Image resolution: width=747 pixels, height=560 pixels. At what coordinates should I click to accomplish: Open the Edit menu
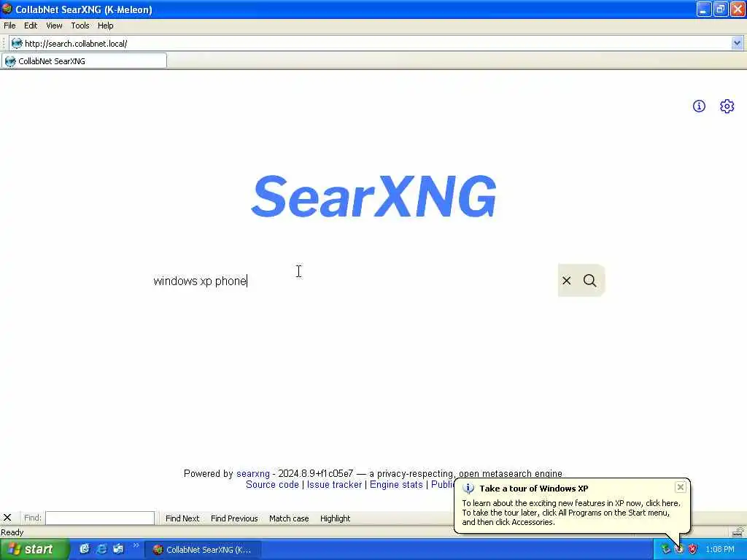tap(31, 26)
